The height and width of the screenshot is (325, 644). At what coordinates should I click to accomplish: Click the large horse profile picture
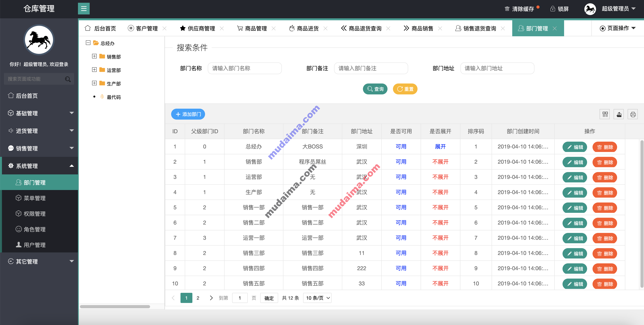point(39,40)
